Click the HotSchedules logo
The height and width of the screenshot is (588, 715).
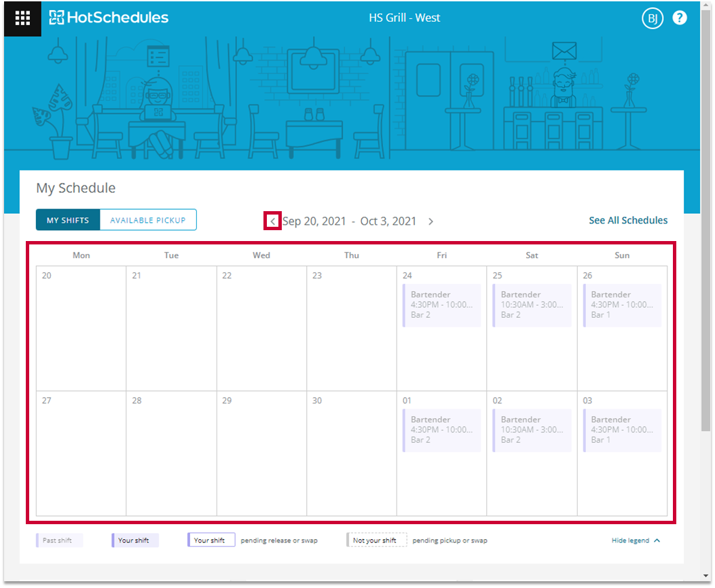point(109,18)
